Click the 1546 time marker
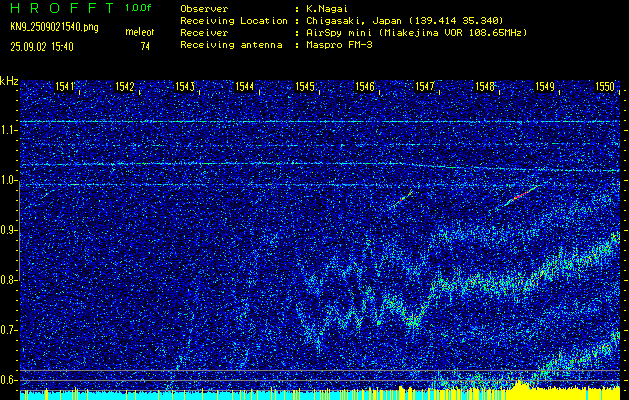Screen dimensions: 629x400 pyautogui.click(x=365, y=86)
